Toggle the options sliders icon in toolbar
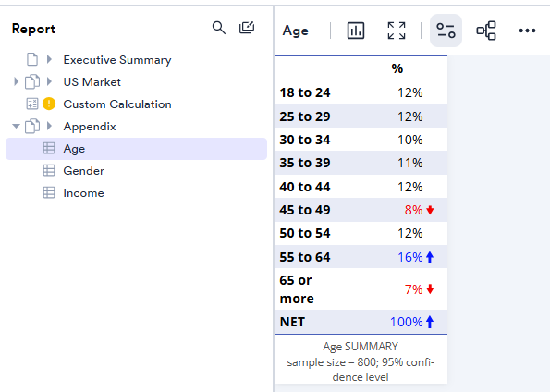The width and height of the screenshot is (550, 392). (446, 31)
